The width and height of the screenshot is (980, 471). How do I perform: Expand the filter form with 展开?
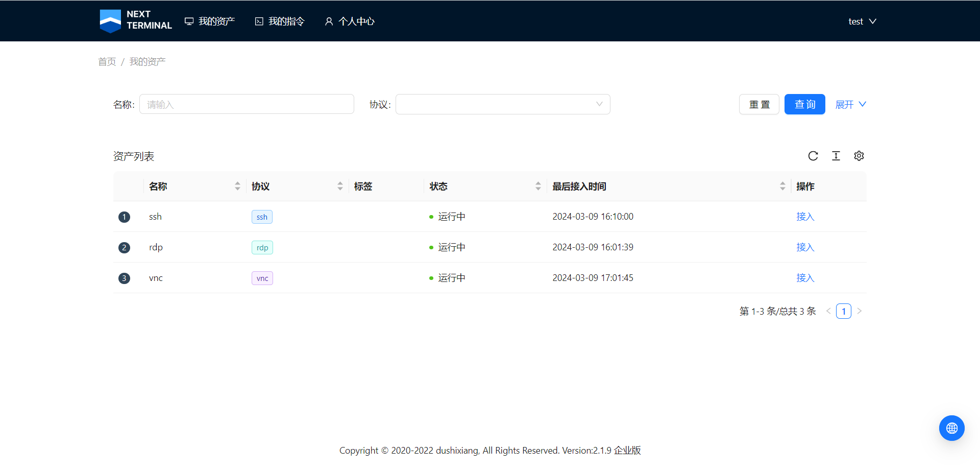[x=851, y=104]
